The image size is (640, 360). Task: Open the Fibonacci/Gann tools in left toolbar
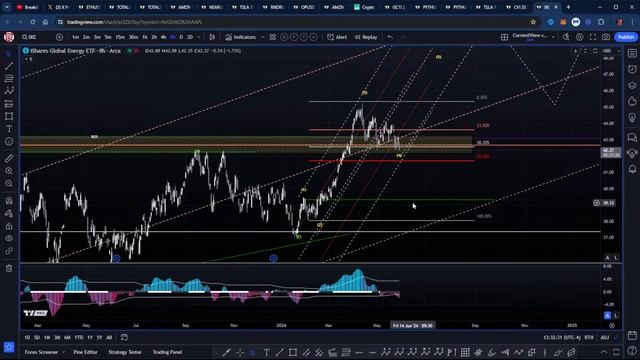(x=9, y=78)
